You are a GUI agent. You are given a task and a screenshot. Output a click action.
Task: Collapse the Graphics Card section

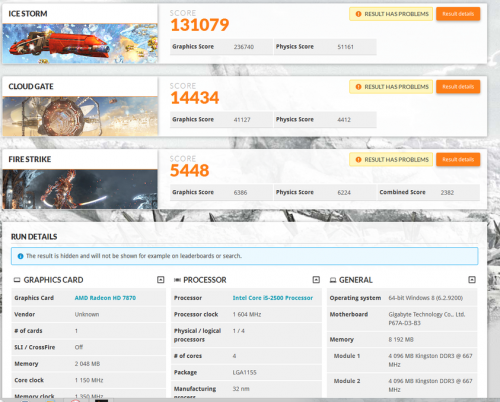coord(161,280)
